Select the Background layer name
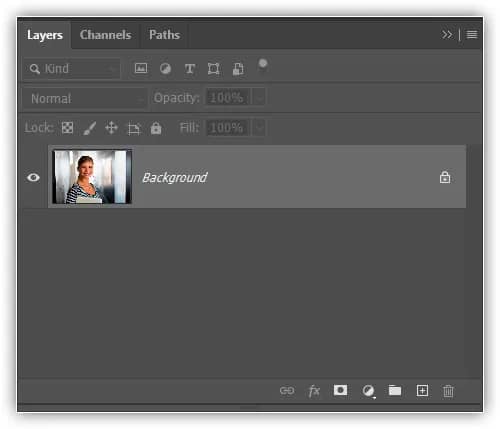 (175, 178)
